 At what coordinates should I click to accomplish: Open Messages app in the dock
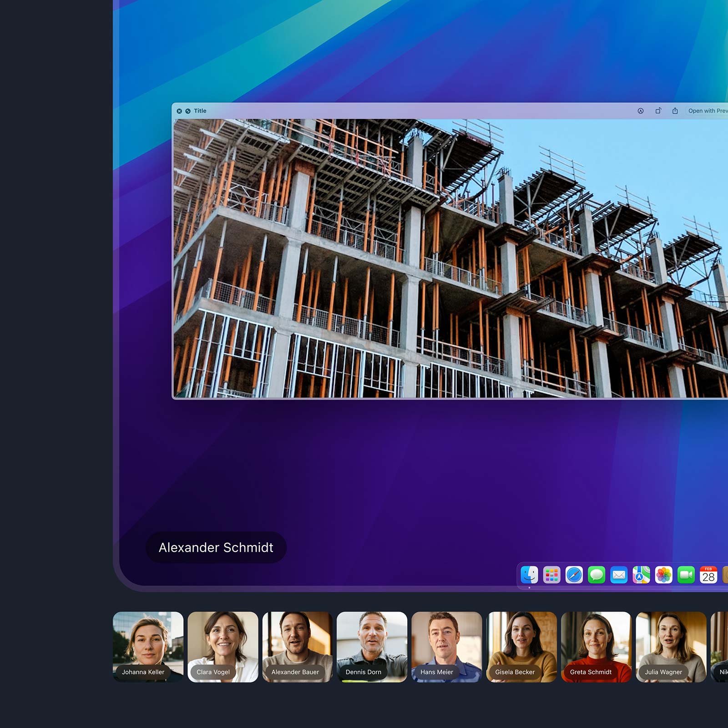tap(596, 575)
